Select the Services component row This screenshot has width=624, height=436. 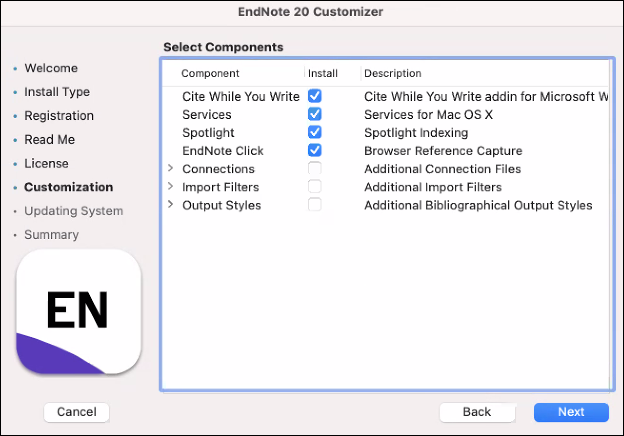click(x=385, y=115)
